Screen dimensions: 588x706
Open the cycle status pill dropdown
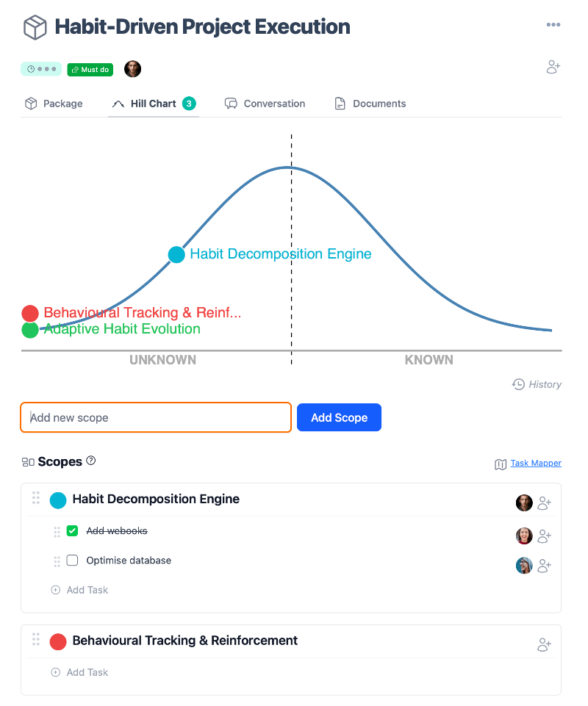point(41,69)
